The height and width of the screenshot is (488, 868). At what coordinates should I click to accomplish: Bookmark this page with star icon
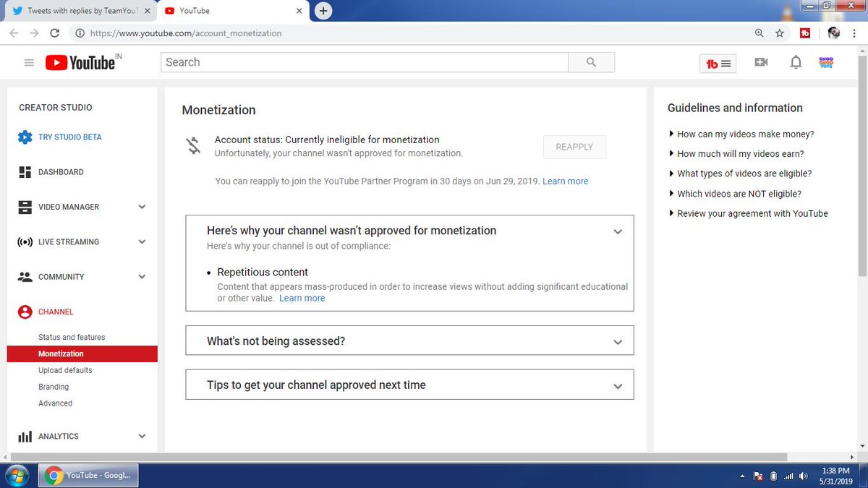779,33
